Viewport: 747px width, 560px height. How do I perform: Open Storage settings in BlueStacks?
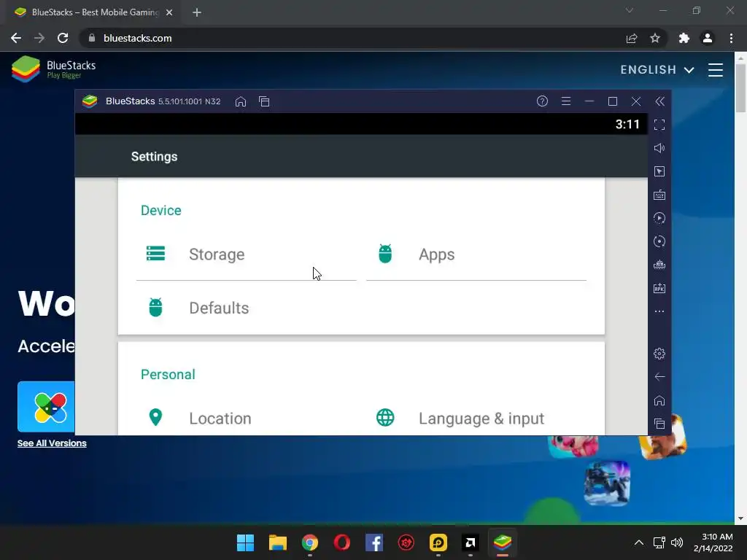[x=247, y=254]
